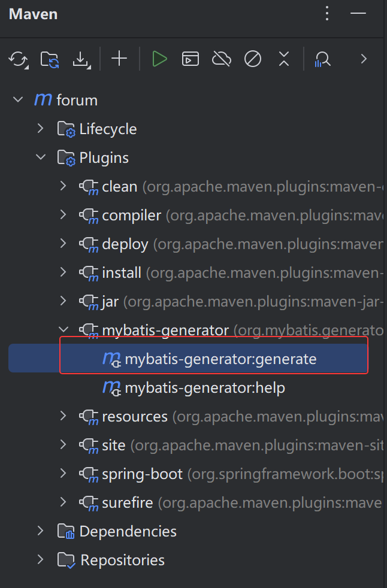Expand the Dependencies node
Viewport: 387px width, 588px height.
click(41, 531)
